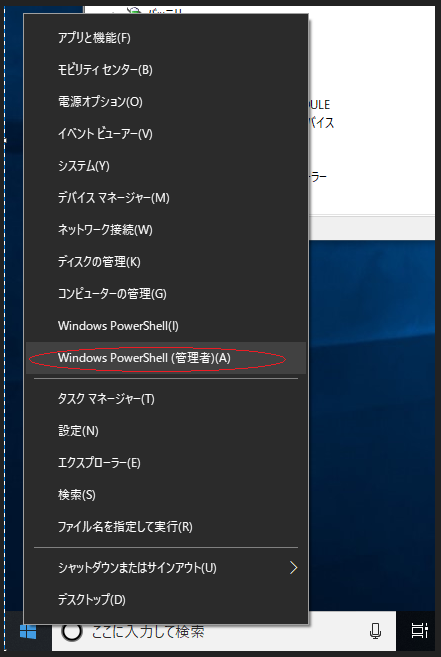Open タスク マネージャー(T)
The height and width of the screenshot is (657, 441).
[166, 398]
